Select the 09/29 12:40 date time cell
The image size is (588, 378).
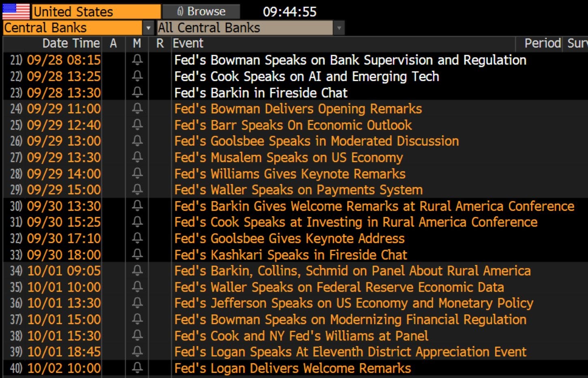pos(64,125)
